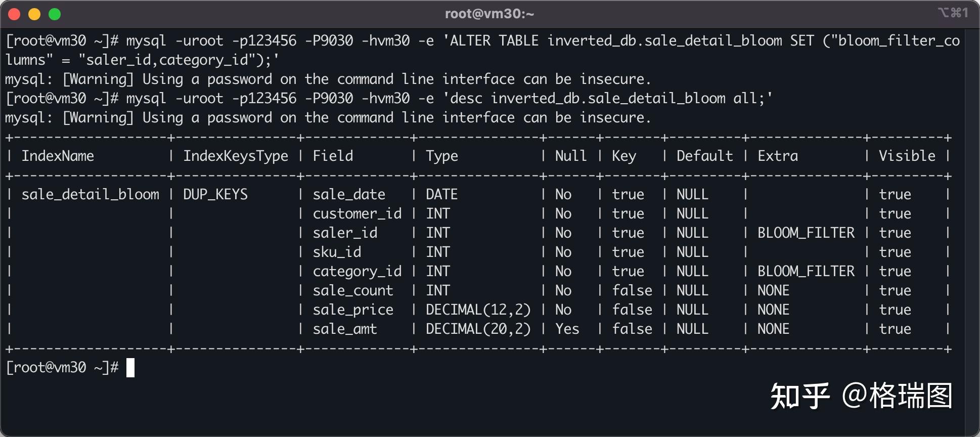Click the DUP_KEYS value
The width and height of the screenshot is (980, 437).
tap(215, 194)
